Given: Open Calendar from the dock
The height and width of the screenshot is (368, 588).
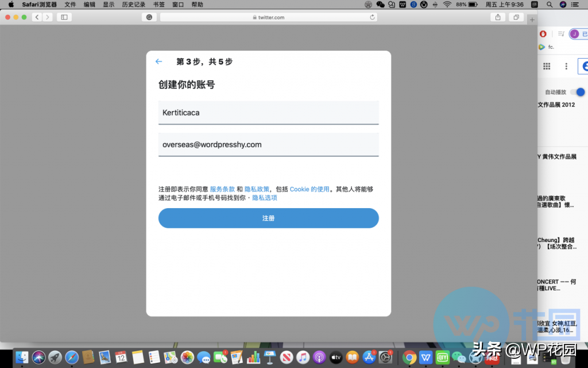Looking at the screenshot, I should [x=121, y=357].
